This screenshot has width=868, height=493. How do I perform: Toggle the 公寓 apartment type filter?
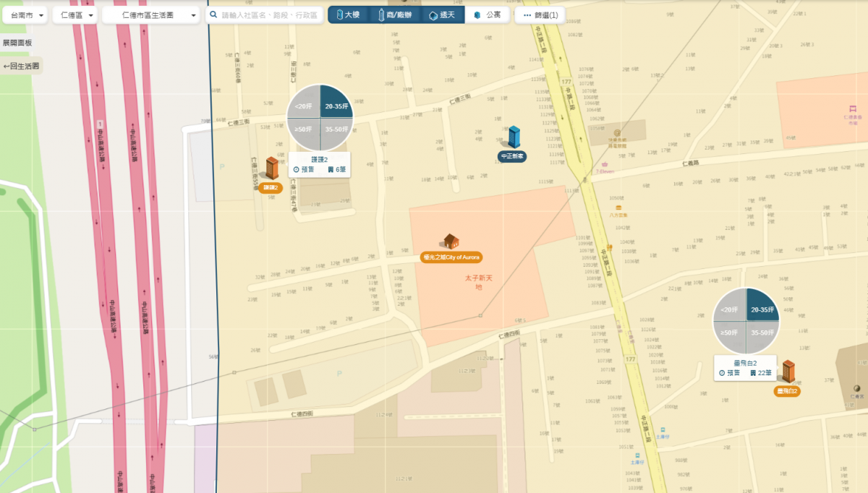click(x=487, y=15)
